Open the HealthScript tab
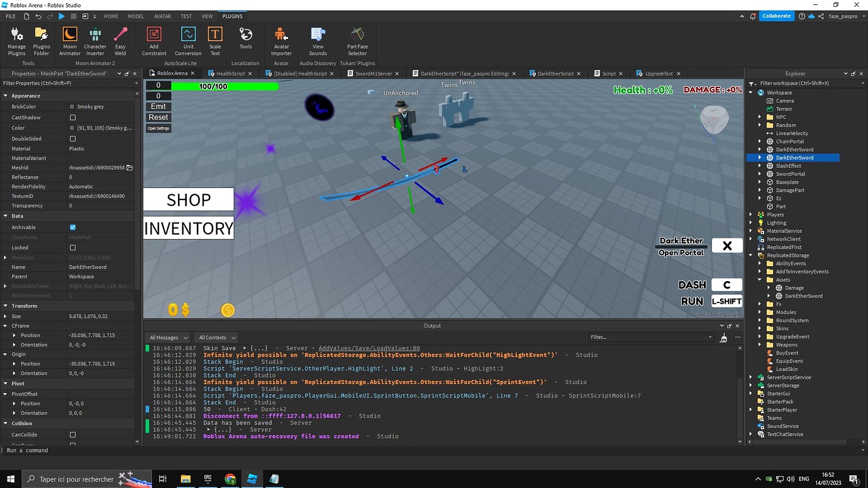 click(x=230, y=73)
